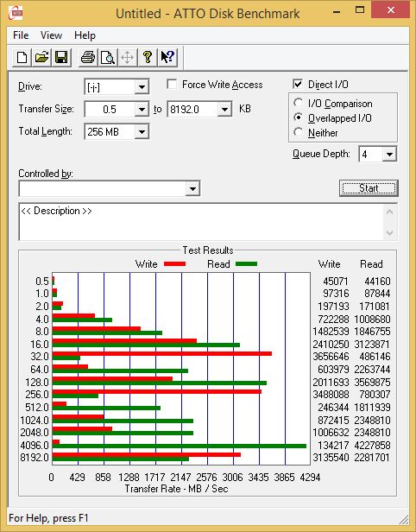Close the ATTO Disk Benchmark window
The height and width of the screenshot is (532, 416).
tap(391, 10)
